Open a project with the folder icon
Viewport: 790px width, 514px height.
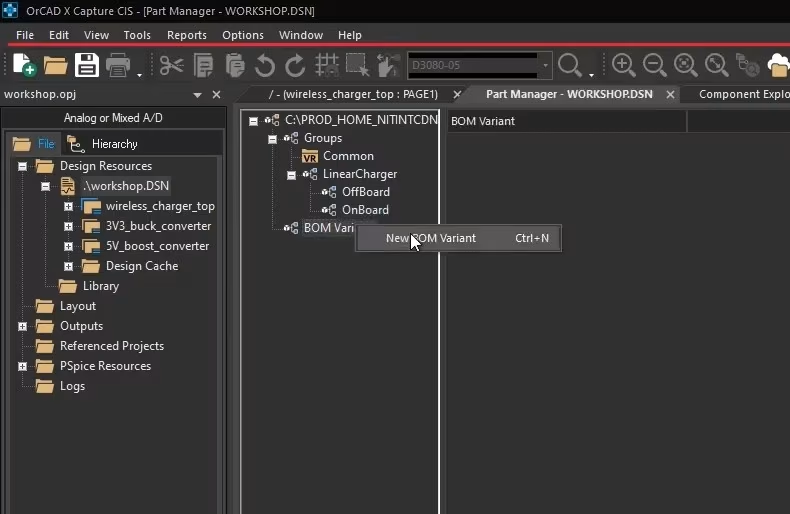click(x=55, y=66)
